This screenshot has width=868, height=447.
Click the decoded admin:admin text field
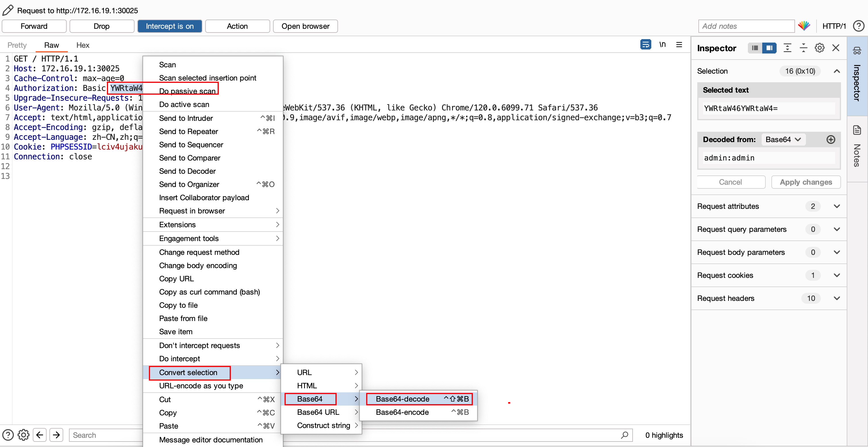769,158
